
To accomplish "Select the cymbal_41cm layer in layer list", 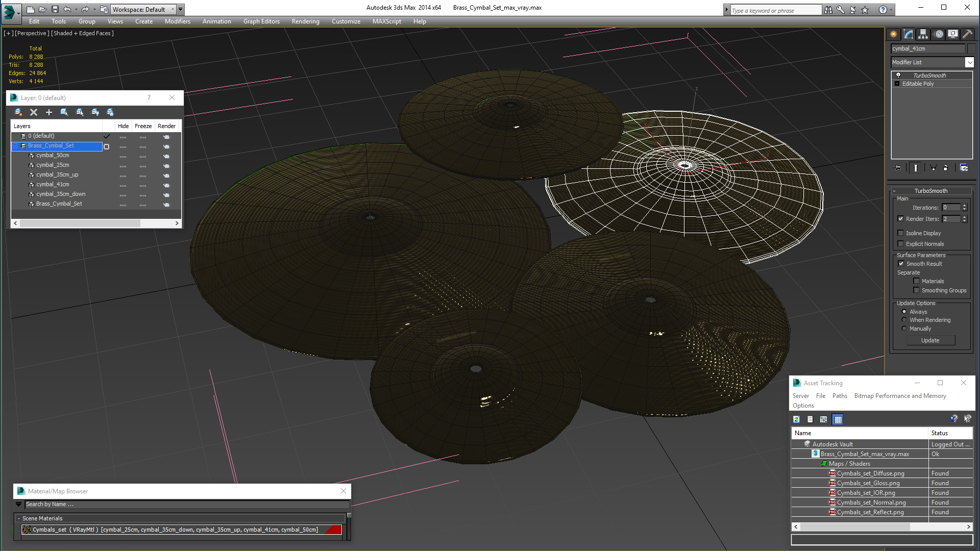I will (x=53, y=184).
